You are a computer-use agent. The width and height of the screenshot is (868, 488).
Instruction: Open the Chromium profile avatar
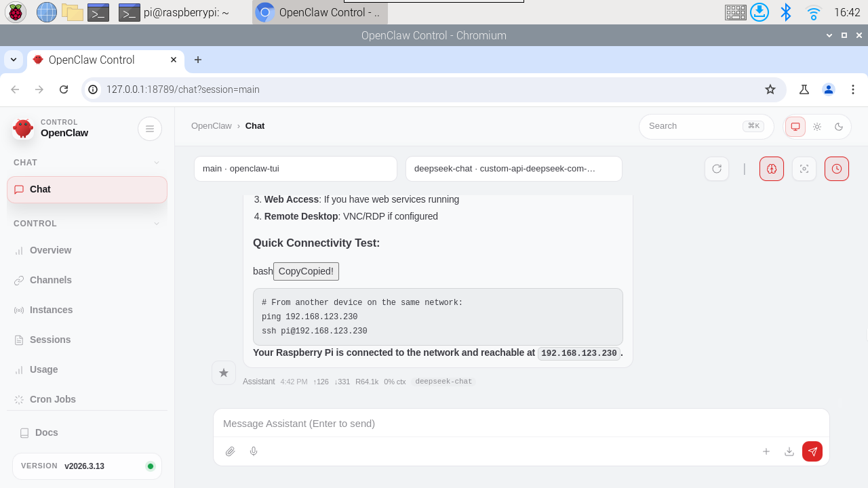829,89
